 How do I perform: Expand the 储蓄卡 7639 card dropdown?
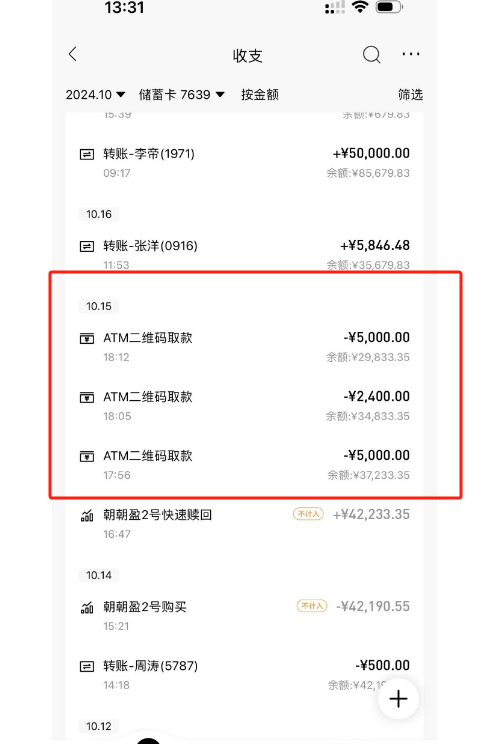pyautogui.click(x=181, y=95)
